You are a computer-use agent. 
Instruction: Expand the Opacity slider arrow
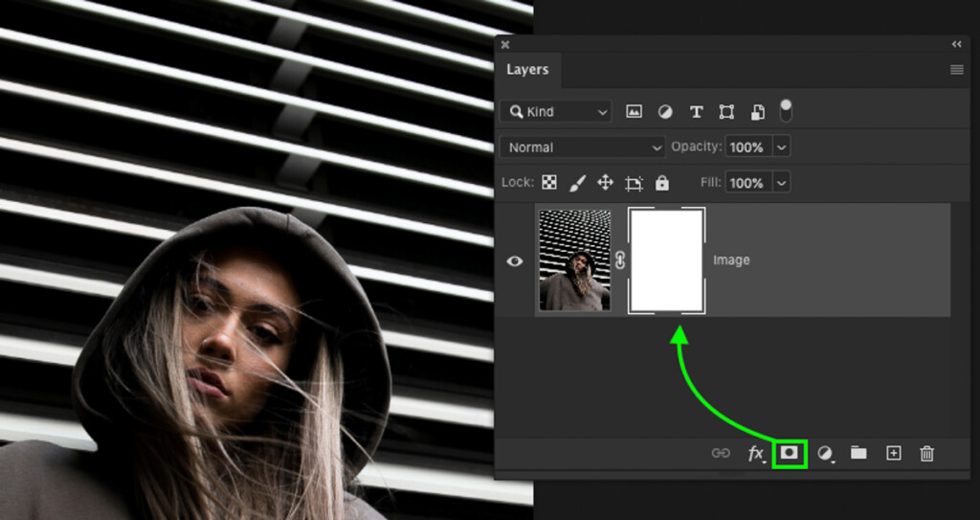(x=781, y=147)
